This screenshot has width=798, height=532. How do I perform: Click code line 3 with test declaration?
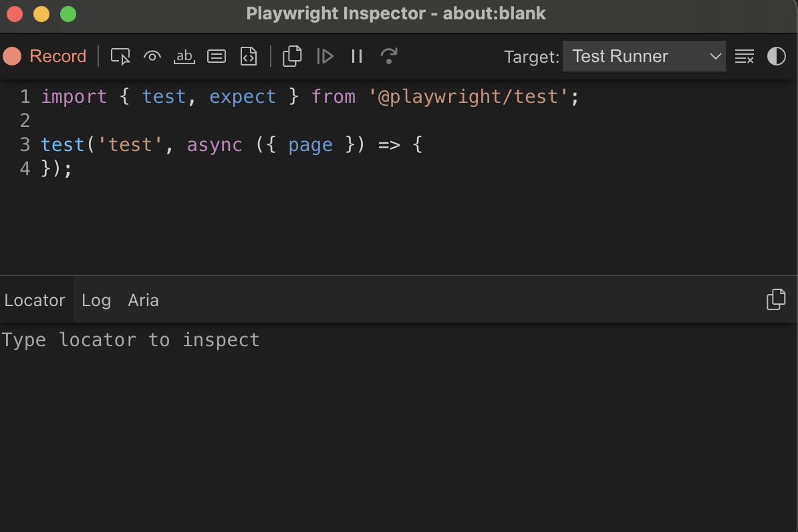[231, 145]
